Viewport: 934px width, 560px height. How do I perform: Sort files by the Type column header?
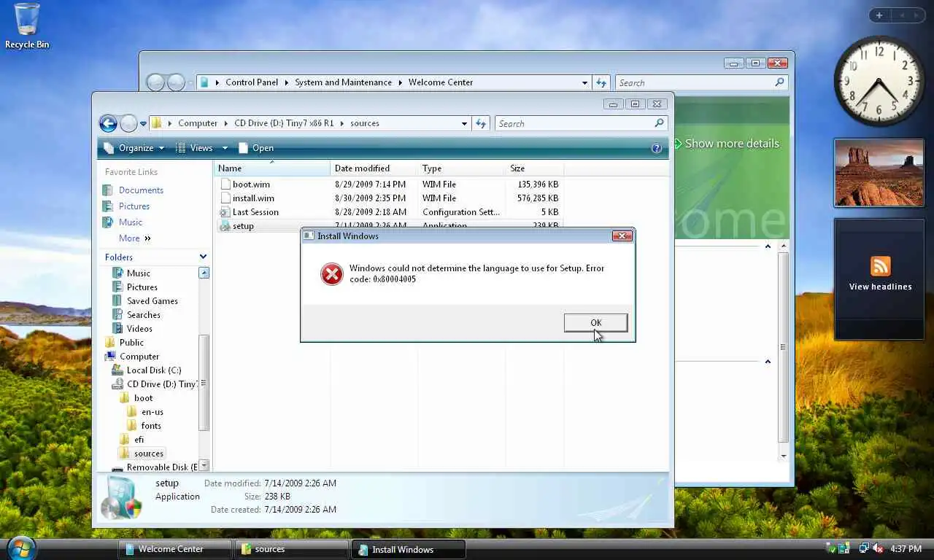(461, 168)
